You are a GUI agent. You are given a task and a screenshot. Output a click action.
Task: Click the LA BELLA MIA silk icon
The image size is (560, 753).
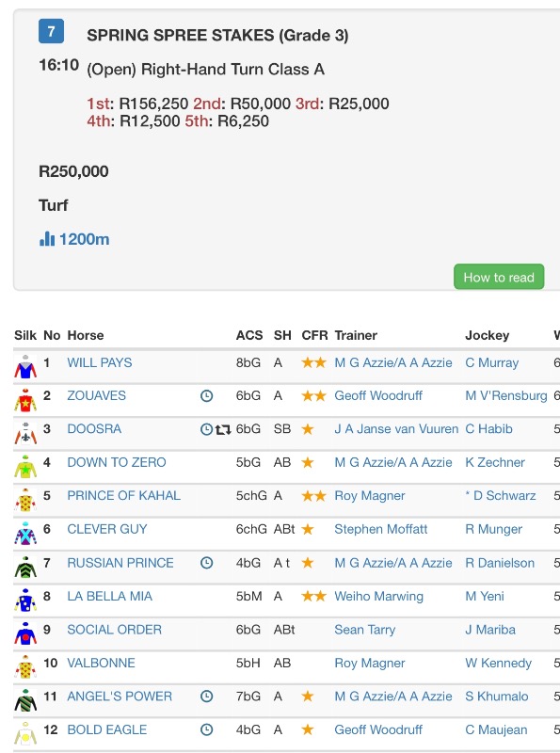coord(25,600)
